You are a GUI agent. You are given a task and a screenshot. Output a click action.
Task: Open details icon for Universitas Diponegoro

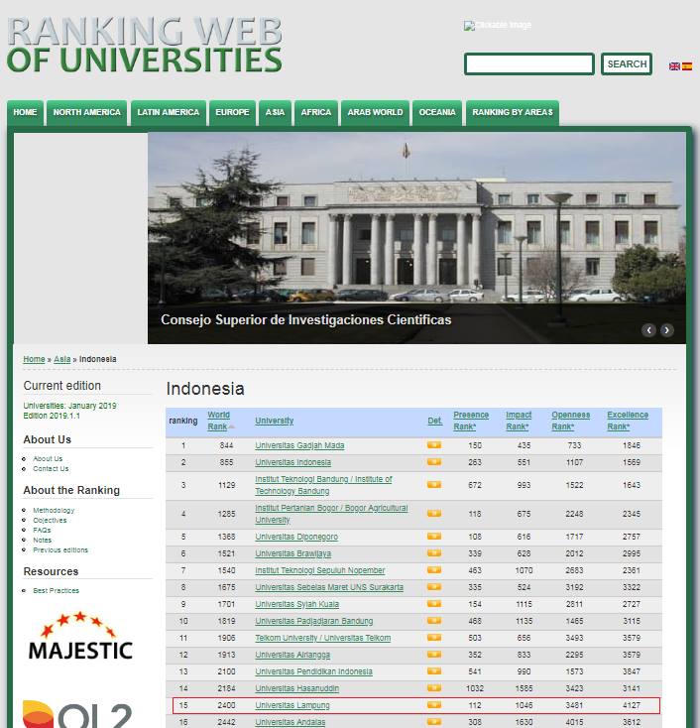point(434,537)
